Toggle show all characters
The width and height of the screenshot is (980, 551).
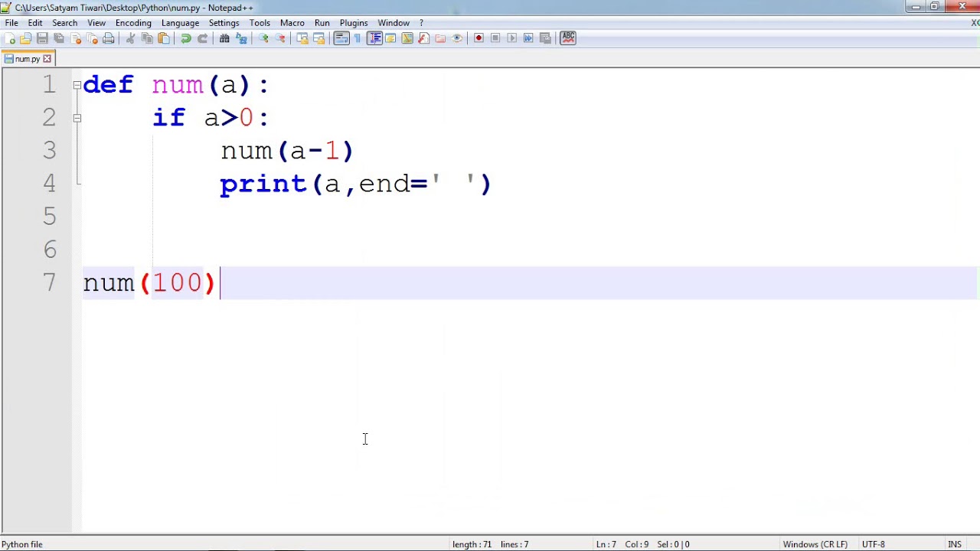point(357,38)
